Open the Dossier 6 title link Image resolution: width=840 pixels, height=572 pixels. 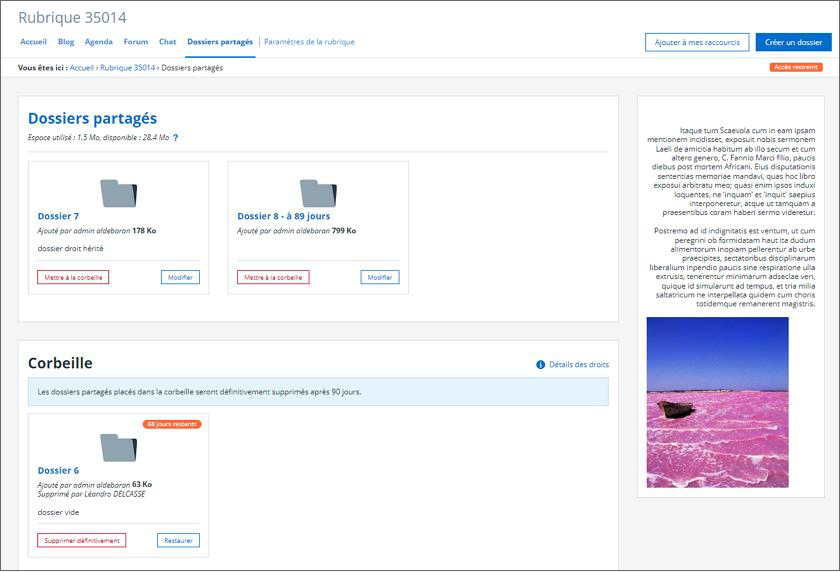coord(58,471)
